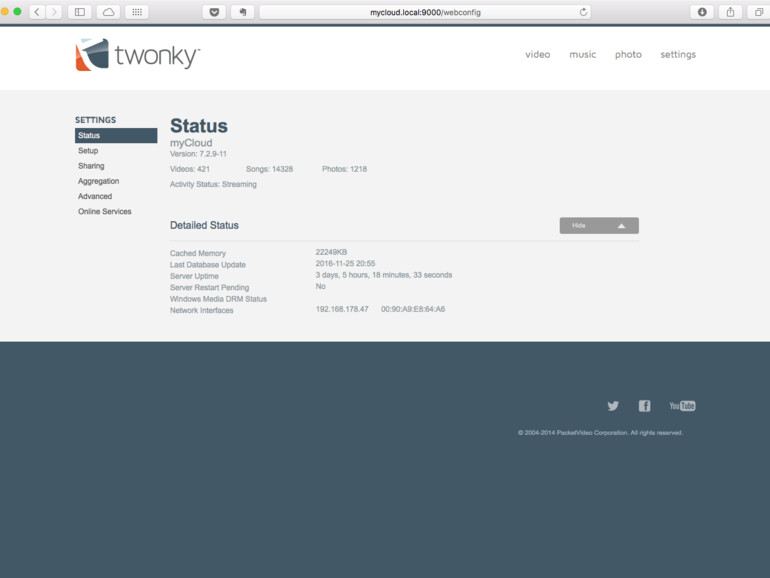Screen dimensions: 770x578
Task: Click the Last Database Update timestamp
Action: click(x=345, y=263)
